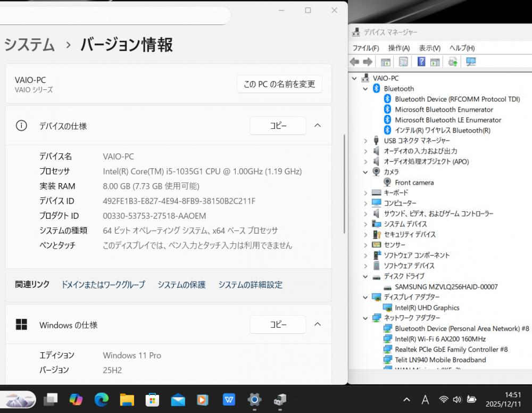Open the 操作(A) menu

pyautogui.click(x=398, y=48)
